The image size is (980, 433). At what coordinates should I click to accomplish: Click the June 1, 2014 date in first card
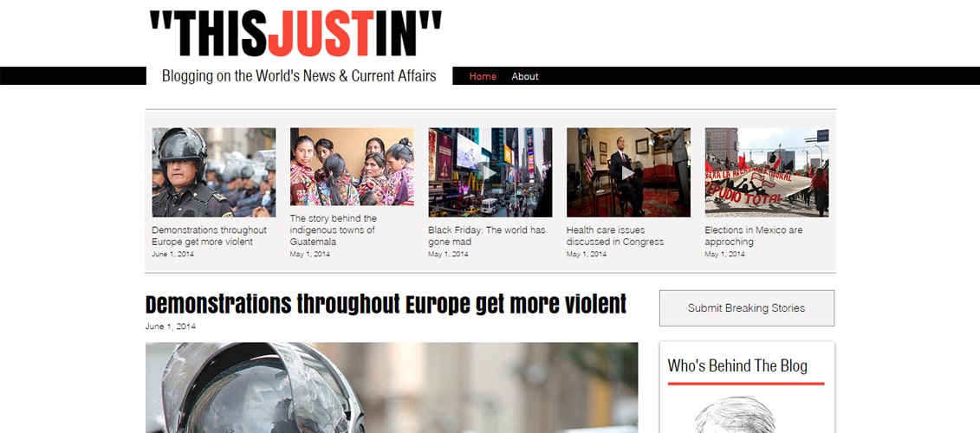[172, 255]
